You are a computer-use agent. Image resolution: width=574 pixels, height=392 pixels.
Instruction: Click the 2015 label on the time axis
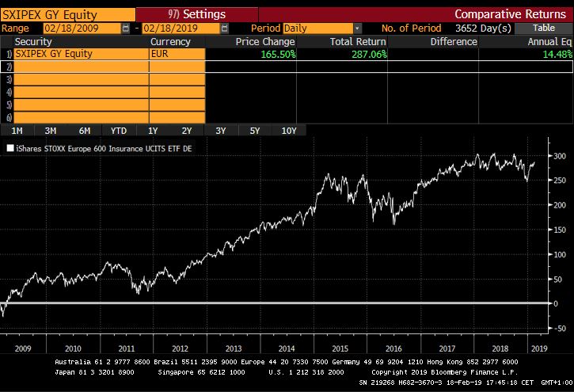(340, 348)
